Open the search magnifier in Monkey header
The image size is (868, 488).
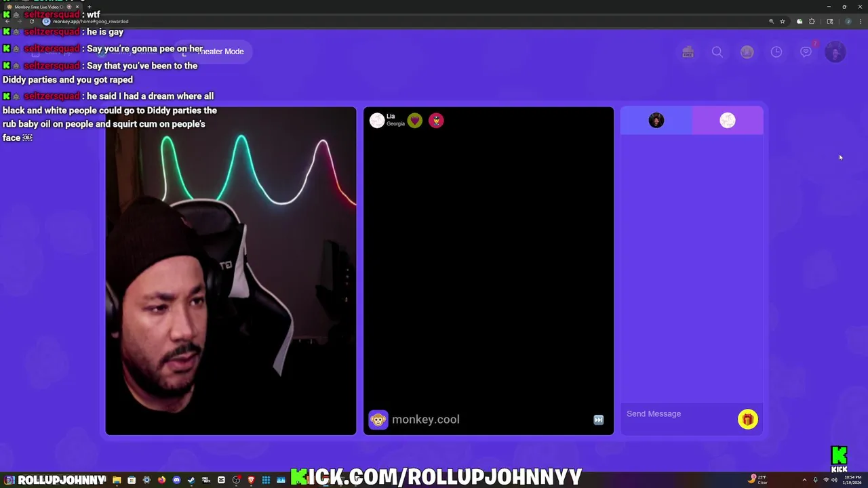[717, 52]
